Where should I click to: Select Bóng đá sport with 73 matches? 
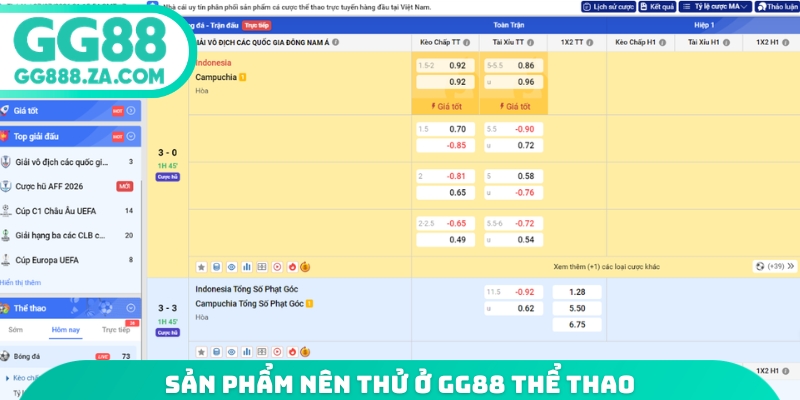[67, 356]
